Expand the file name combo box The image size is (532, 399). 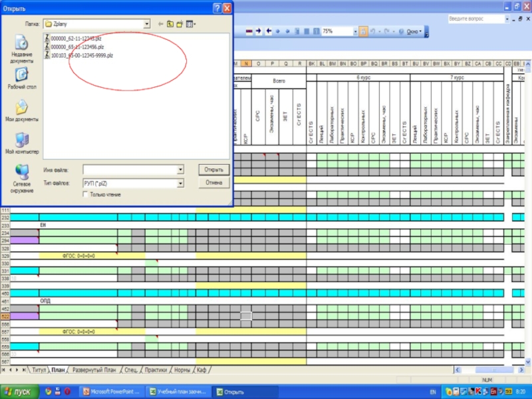pyautogui.click(x=180, y=170)
